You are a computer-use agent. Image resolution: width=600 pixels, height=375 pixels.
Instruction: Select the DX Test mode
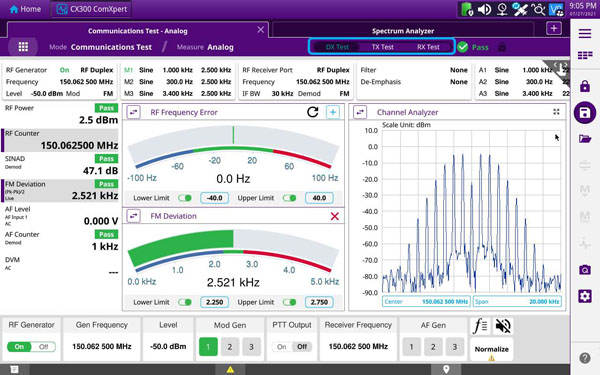point(337,47)
